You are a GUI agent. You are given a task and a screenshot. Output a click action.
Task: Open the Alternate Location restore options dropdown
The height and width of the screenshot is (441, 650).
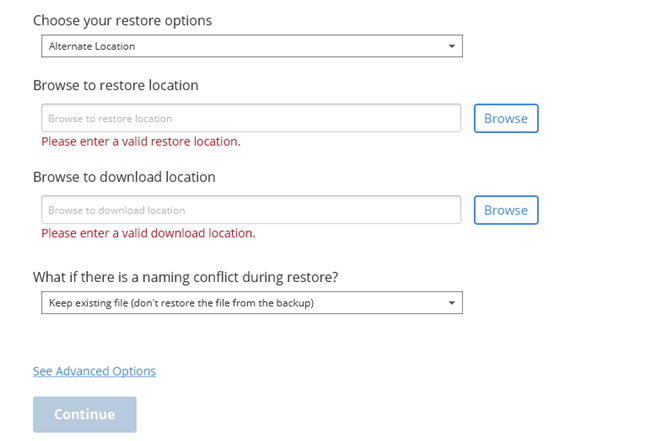tap(251, 46)
